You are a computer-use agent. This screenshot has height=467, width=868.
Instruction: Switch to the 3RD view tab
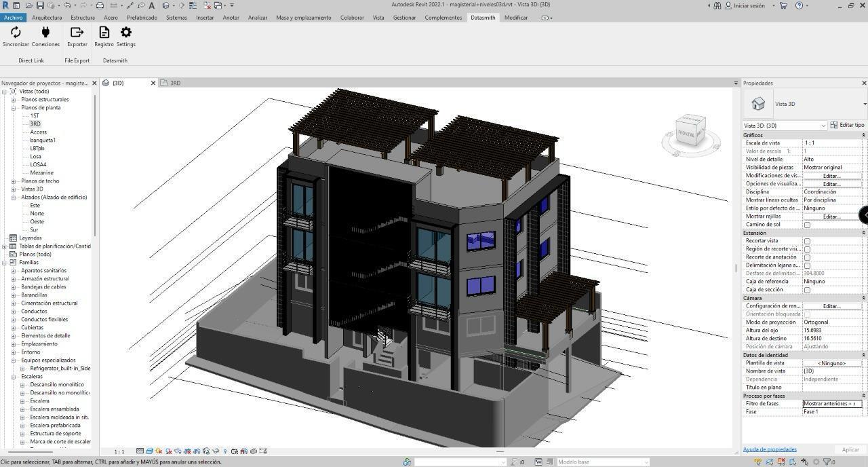pyautogui.click(x=175, y=83)
